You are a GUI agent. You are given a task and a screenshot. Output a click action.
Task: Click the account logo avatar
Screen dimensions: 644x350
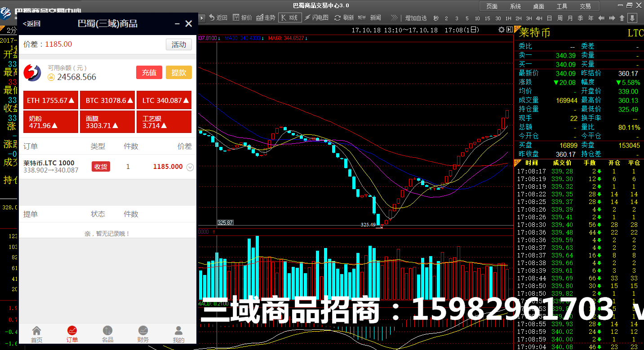click(32, 72)
